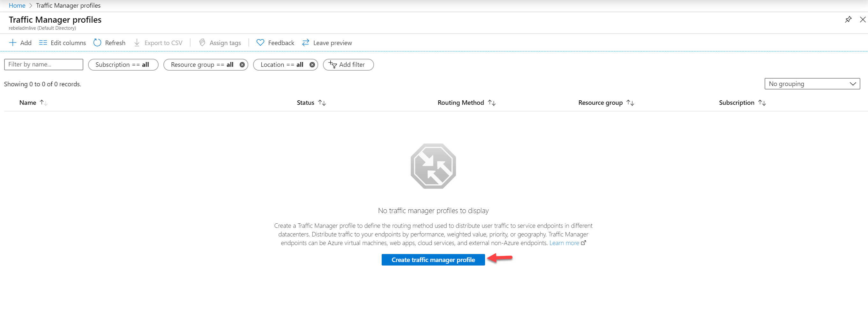This screenshot has width=868, height=316.
Task: Go to Home in the breadcrumb
Action: coord(17,5)
